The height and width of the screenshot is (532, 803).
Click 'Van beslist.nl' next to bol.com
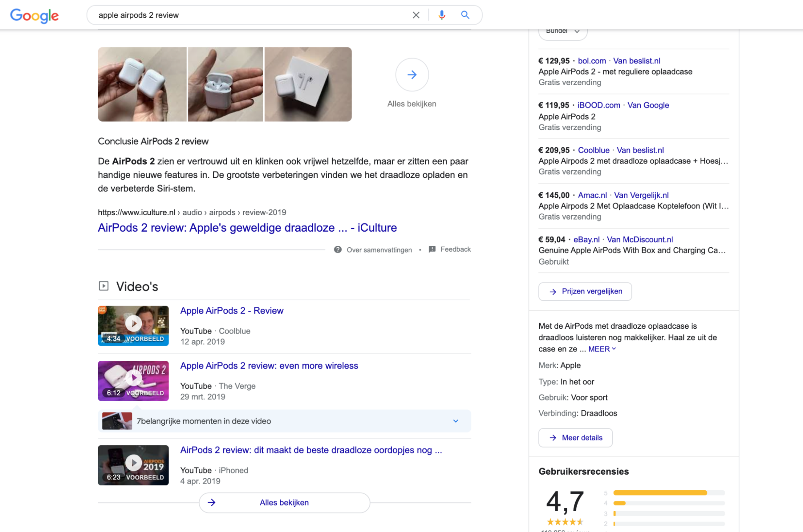[x=637, y=61]
